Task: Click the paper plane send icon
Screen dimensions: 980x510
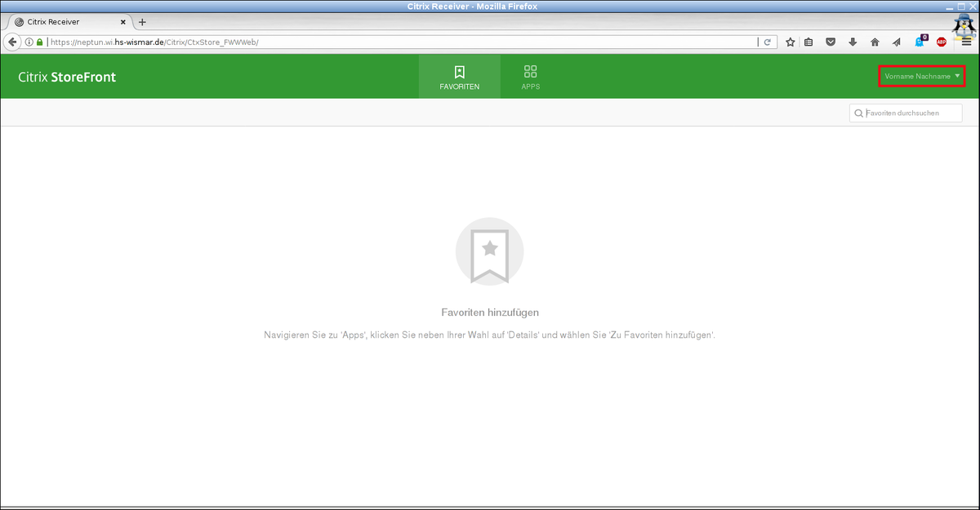Action: pos(897,42)
